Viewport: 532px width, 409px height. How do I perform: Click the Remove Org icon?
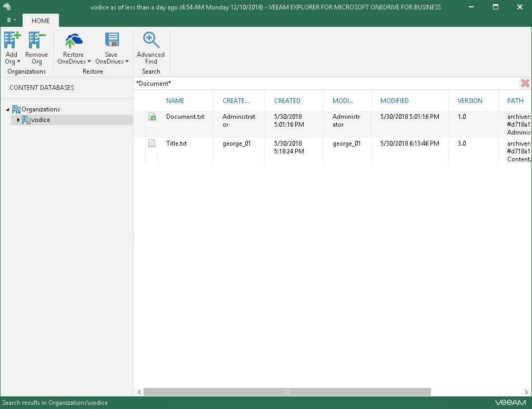tap(36, 40)
